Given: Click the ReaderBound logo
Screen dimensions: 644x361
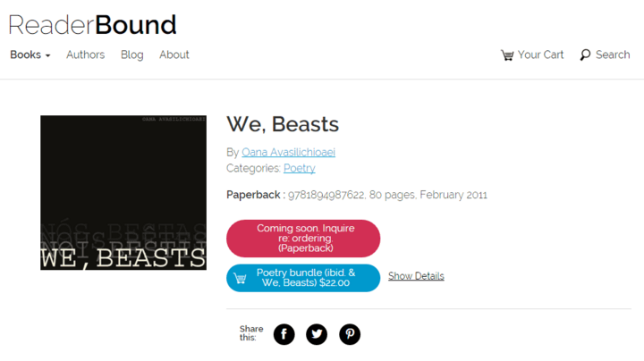Looking at the screenshot, I should coord(93,25).
